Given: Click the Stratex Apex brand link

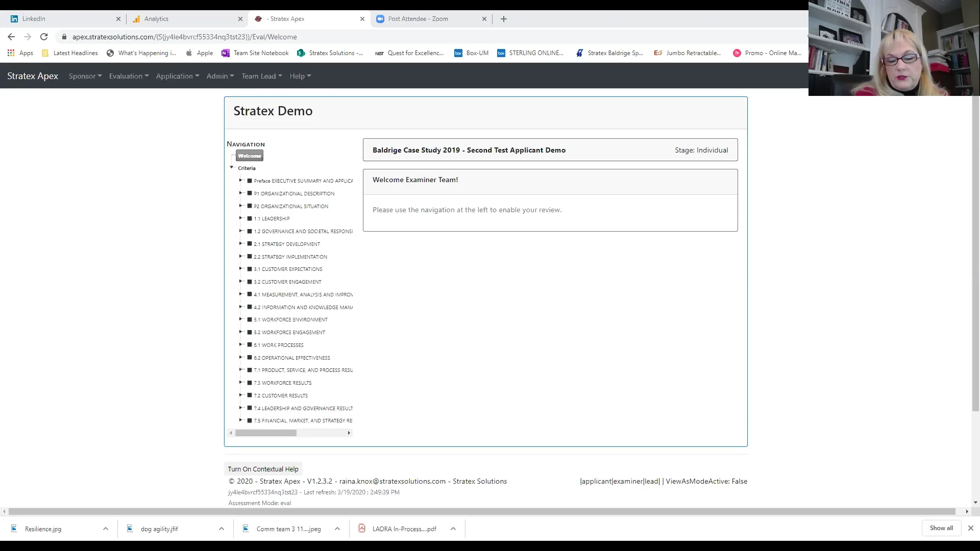Looking at the screenshot, I should click(33, 76).
